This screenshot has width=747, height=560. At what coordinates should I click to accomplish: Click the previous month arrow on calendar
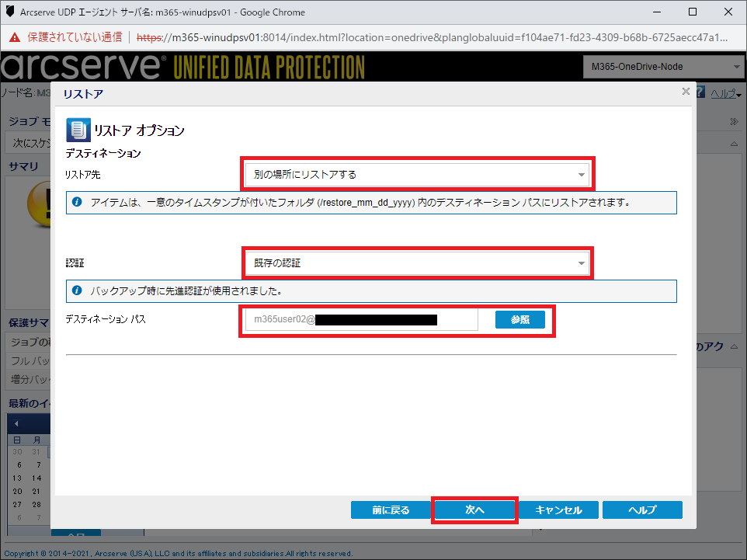(x=16, y=424)
